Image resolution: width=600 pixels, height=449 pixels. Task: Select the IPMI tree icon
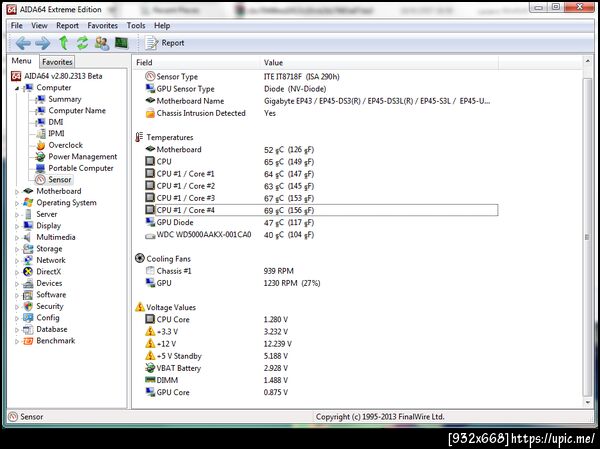[x=40, y=134]
